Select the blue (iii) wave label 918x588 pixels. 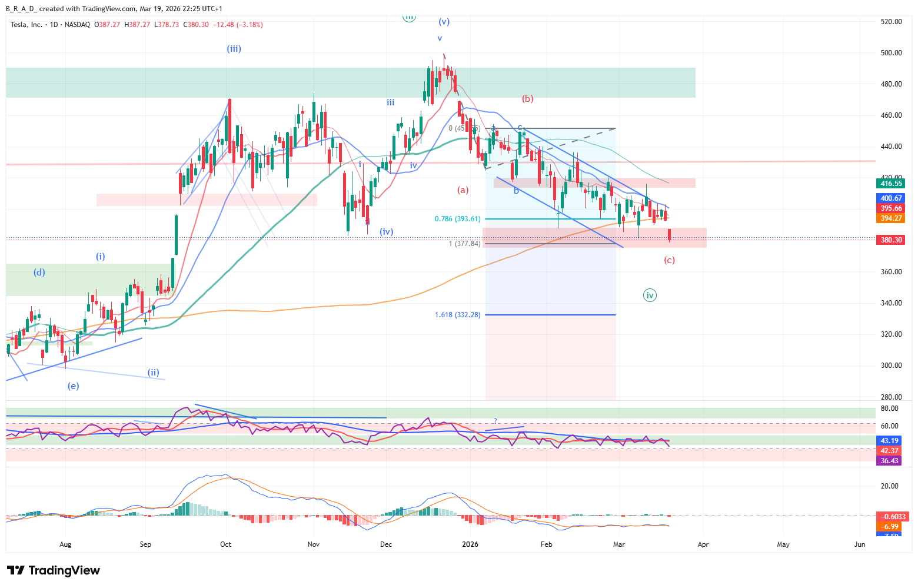[234, 49]
